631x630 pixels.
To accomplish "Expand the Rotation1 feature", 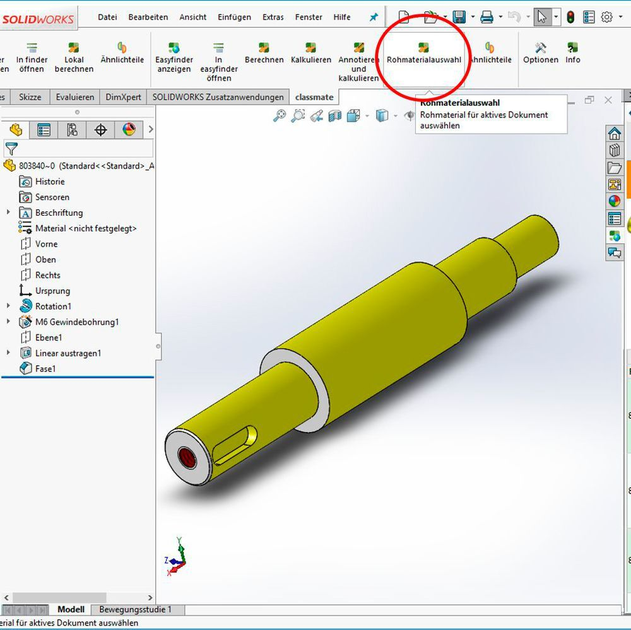I will click(8, 306).
